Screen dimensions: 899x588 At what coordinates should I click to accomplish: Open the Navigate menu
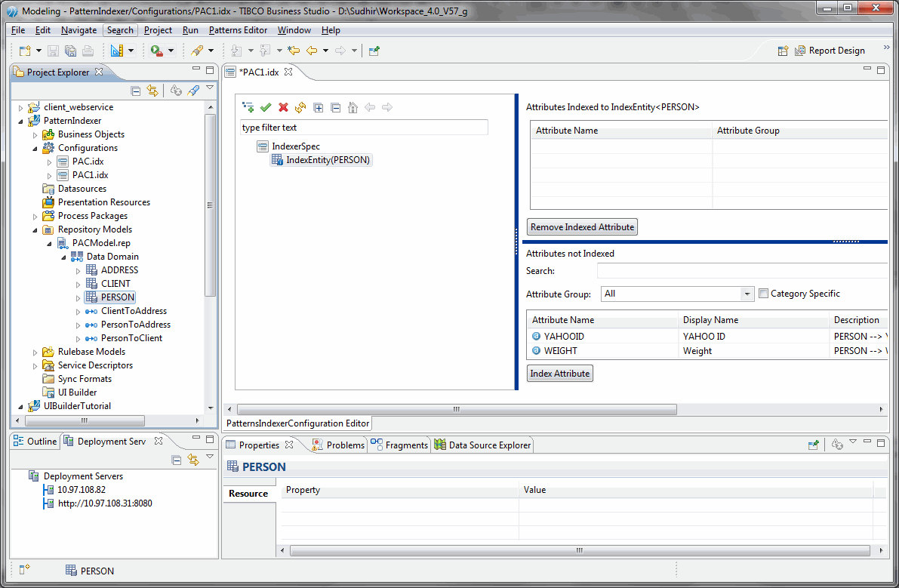click(x=79, y=30)
